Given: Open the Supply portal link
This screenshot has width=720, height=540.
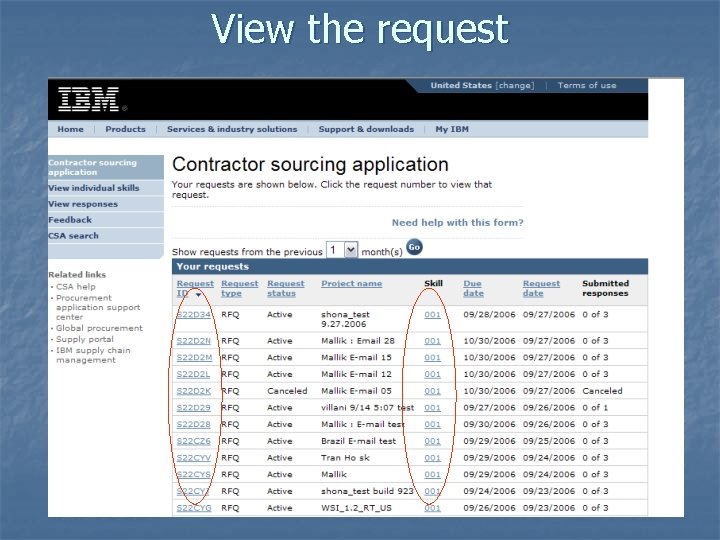Looking at the screenshot, I should click(x=84, y=339).
